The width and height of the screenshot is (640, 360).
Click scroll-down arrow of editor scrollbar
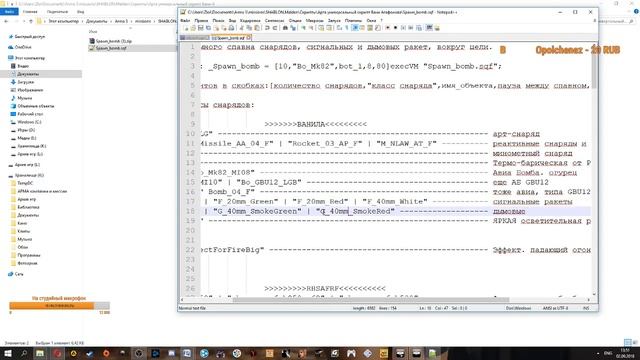point(594,295)
